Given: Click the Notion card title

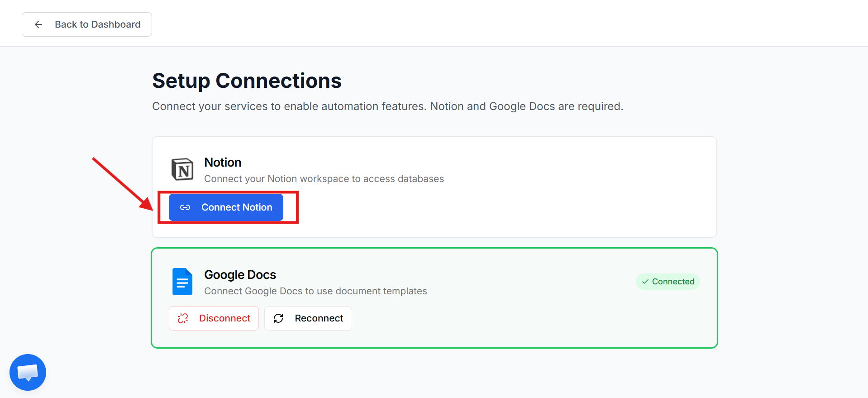Looking at the screenshot, I should click(x=223, y=162).
